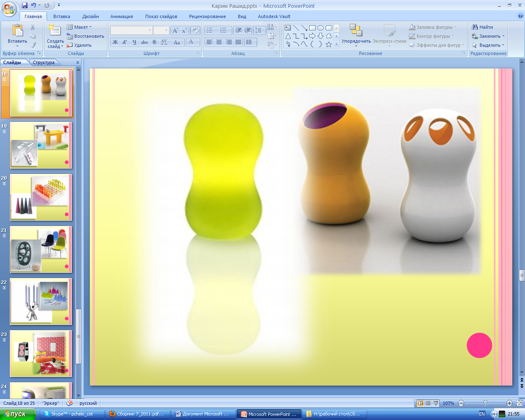Click the pink circle on slide
Image resolution: width=525 pixels, height=420 pixels.
(x=479, y=345)
